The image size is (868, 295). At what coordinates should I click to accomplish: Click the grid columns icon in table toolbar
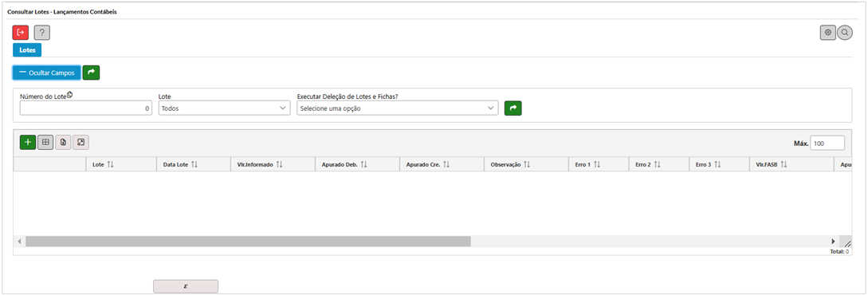click(45, 142)
